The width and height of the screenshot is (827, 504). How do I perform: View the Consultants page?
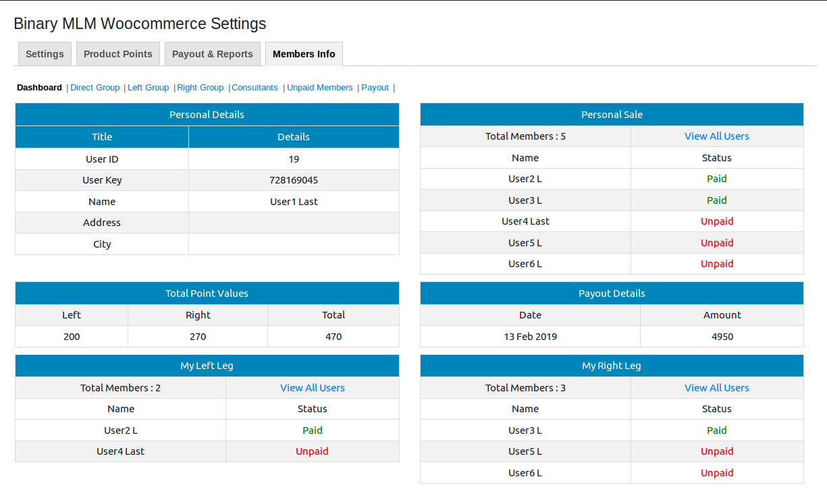coord(255,88)
